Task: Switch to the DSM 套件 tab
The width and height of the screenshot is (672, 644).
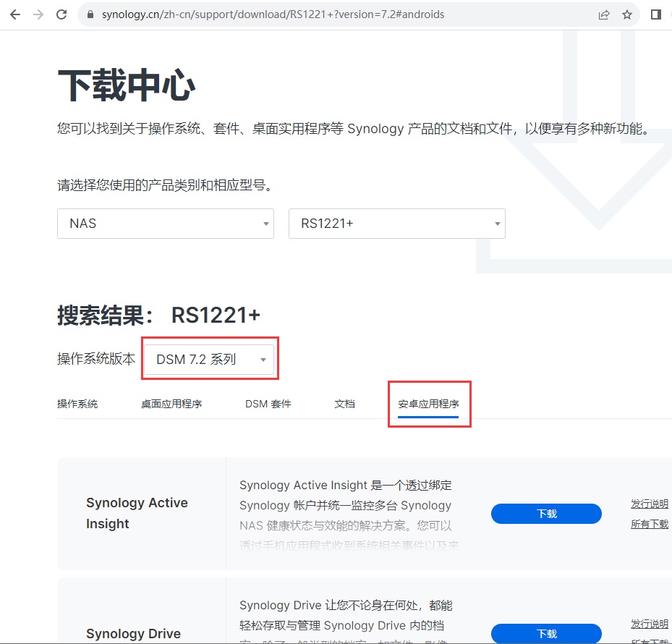Action: tap(268, 404)
